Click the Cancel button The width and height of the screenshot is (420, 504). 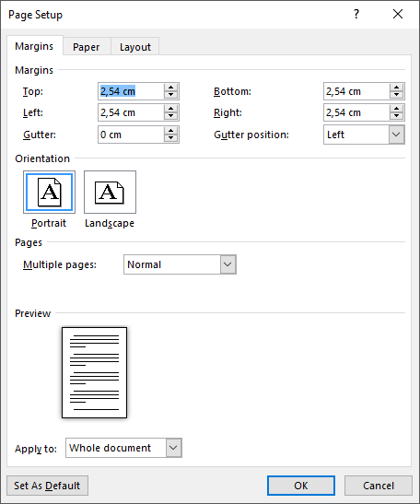click(379, 486)
